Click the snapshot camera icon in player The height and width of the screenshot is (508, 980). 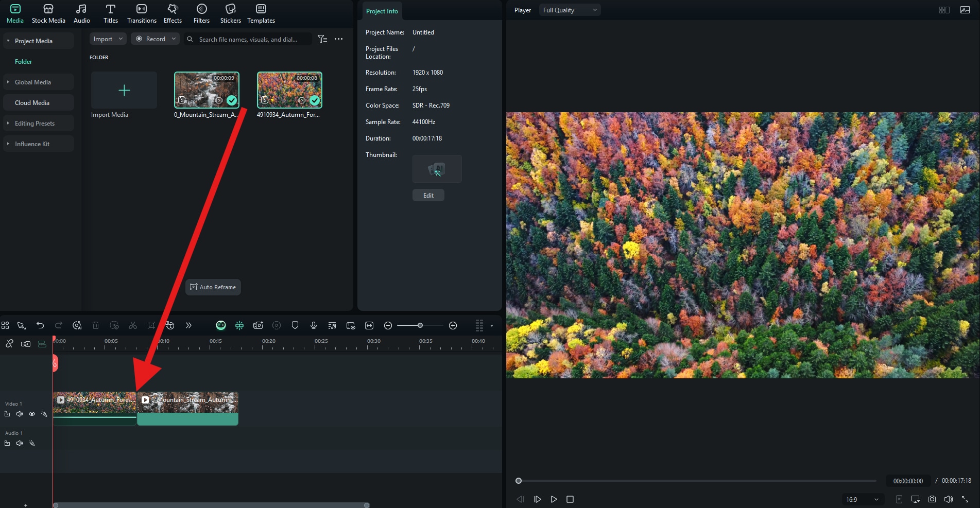point(932,499)
